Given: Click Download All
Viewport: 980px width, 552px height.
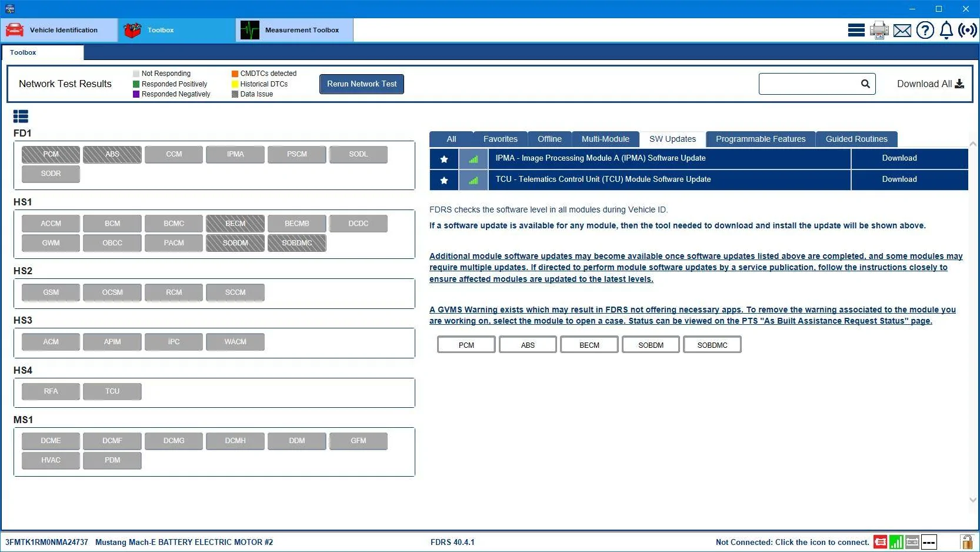Looking at the screenshot, I should tap(930, 84).
